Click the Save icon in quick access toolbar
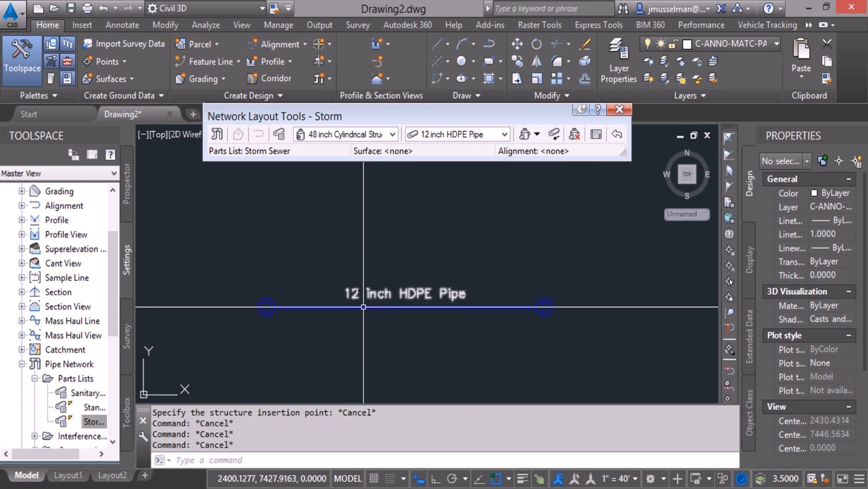The width and height of the screenshot is (868, 489). (x=71, y=8)
